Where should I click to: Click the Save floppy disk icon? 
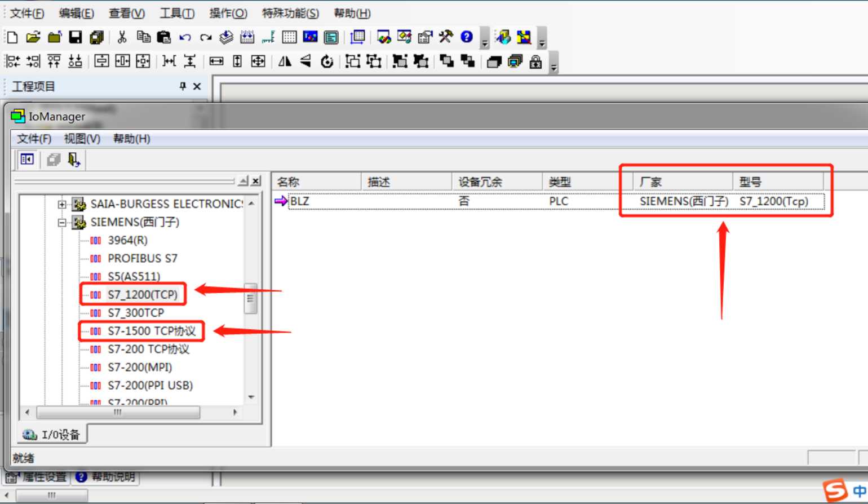coord(76,37)
